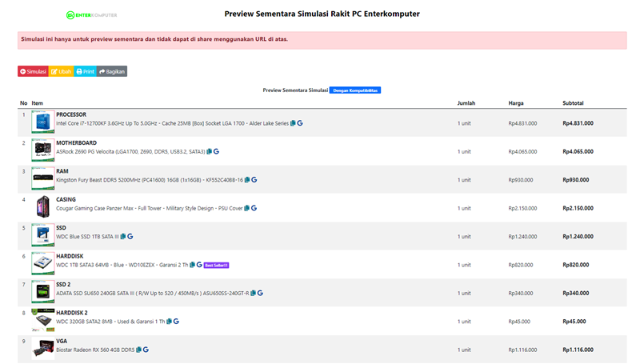Share the build using the Bagikan button
This screenshot has width=640, height=364.
(x=112, y=71)
